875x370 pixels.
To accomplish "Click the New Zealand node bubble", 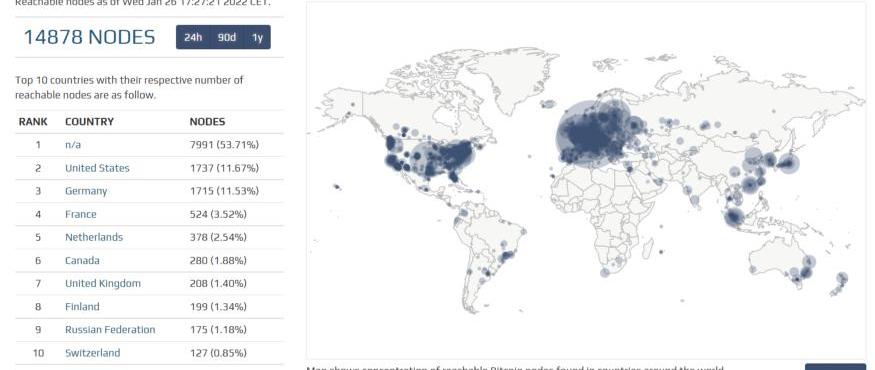I will coord(842,278).
